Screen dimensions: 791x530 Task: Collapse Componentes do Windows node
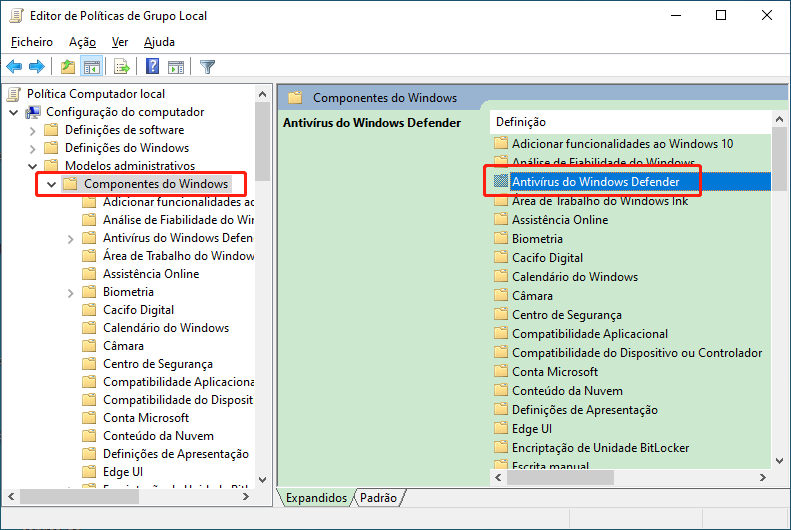coord(51,185)
